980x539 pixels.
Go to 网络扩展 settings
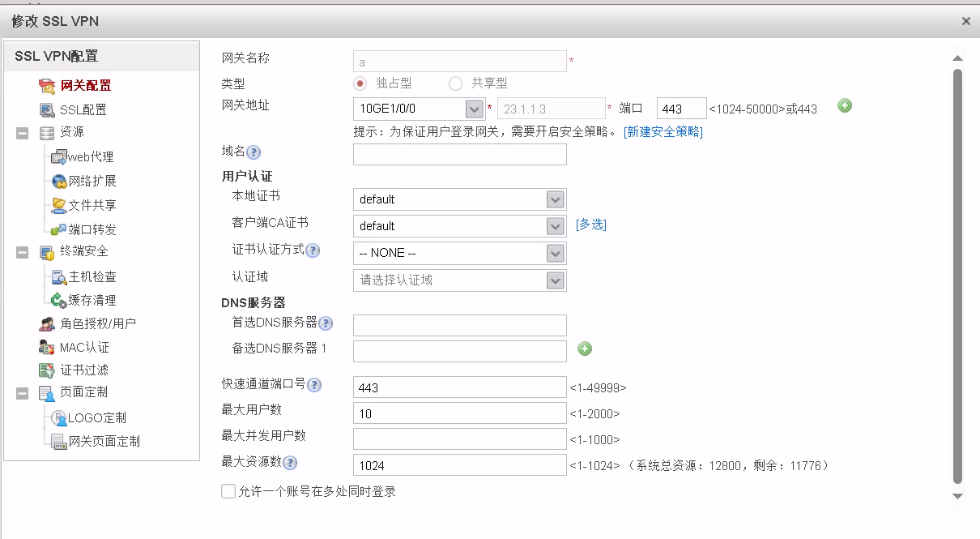[x=92, y=181]
